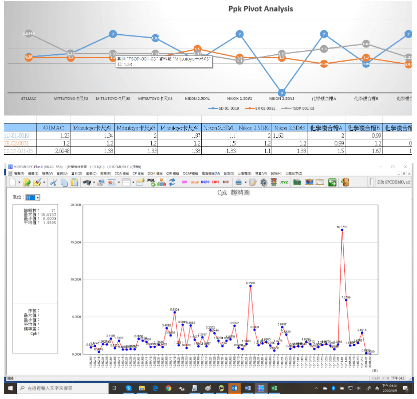
Task: Open Excel from the Windows taskbar
Action: pos(274,388)
